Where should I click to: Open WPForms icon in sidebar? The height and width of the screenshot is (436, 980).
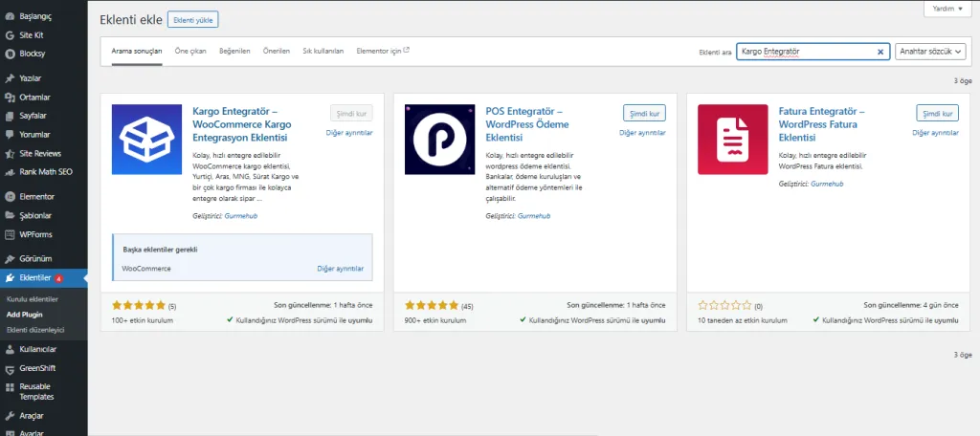point(10,235)
